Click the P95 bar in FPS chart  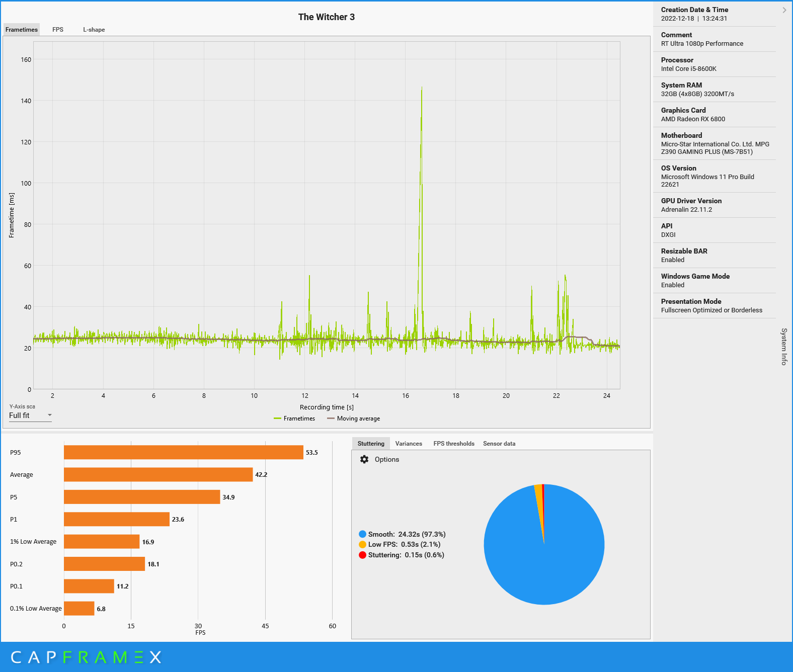coord(184,452)
